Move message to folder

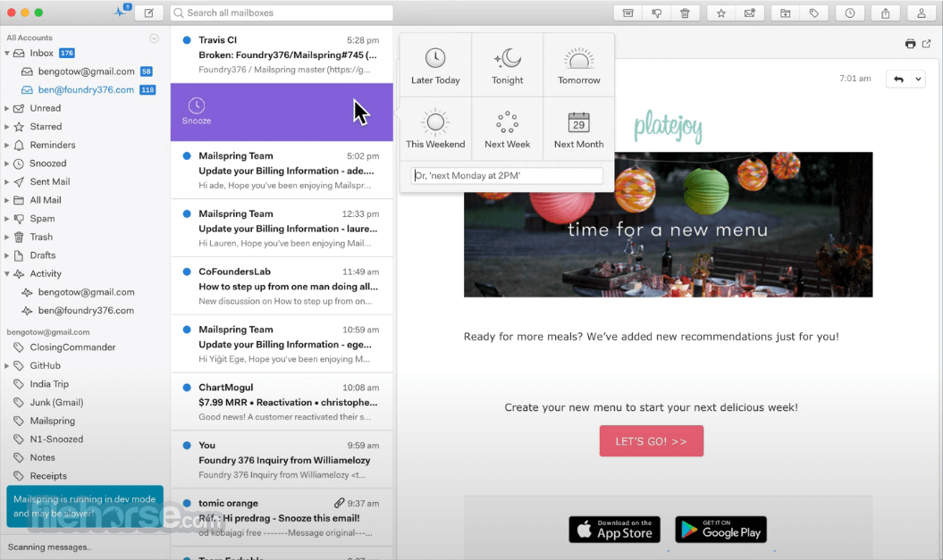pos(786,13)
